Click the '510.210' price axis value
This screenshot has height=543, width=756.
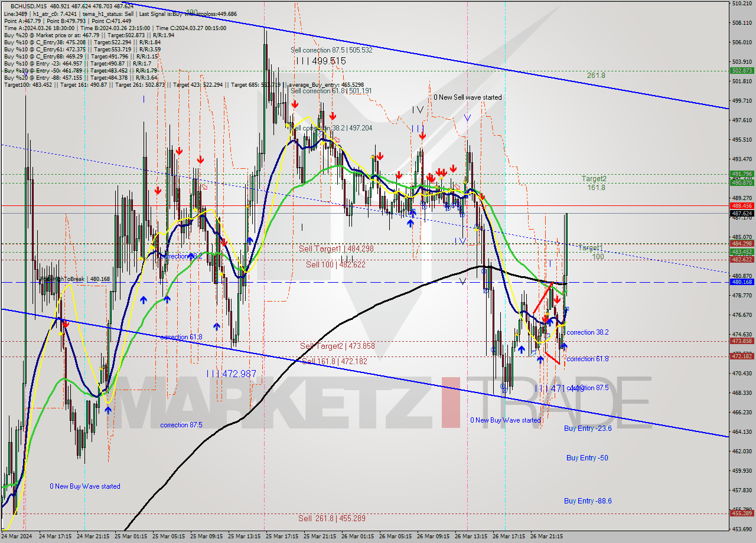coord(742,4)
